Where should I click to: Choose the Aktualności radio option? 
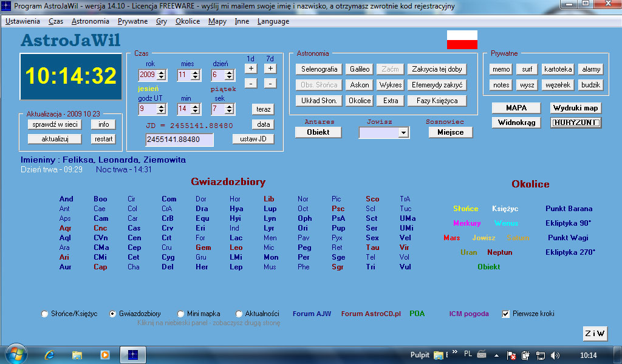(x=239, y=314)
